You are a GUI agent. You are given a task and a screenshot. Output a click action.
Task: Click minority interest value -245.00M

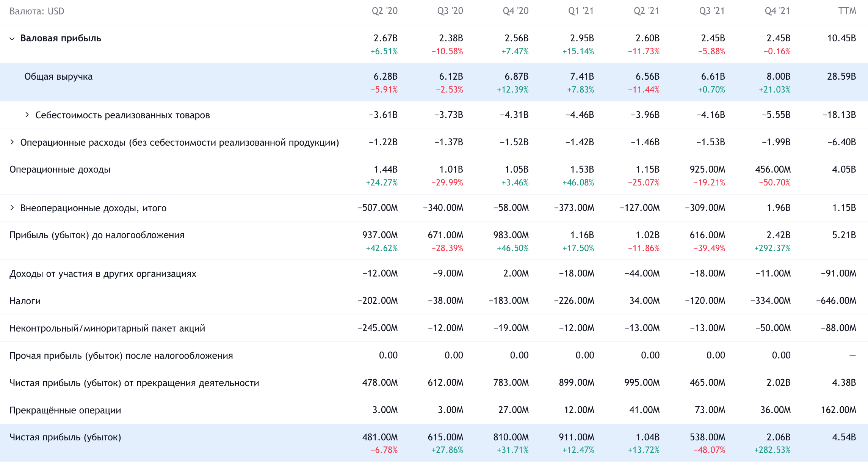[378, 328]
